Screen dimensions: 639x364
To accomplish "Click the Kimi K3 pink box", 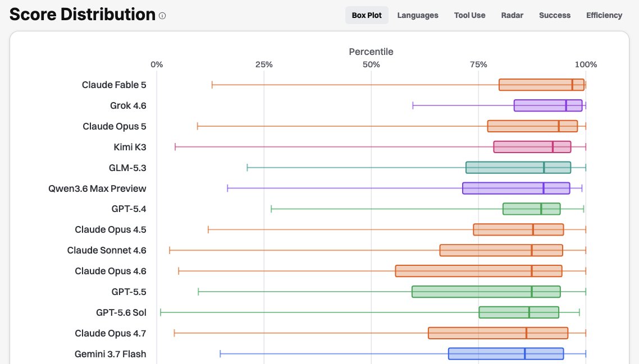I will pyautogui.click(x=532, y=147).
